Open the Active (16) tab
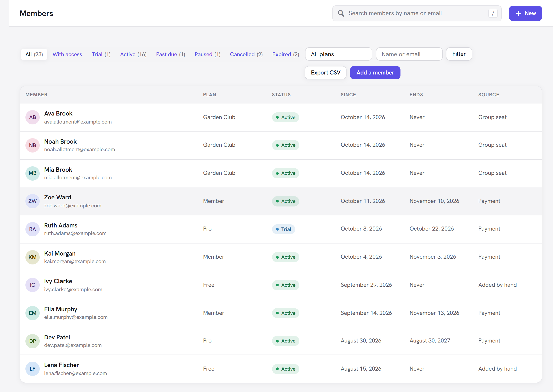This screenshot has width=553, height=392. [x=133, y=54]
